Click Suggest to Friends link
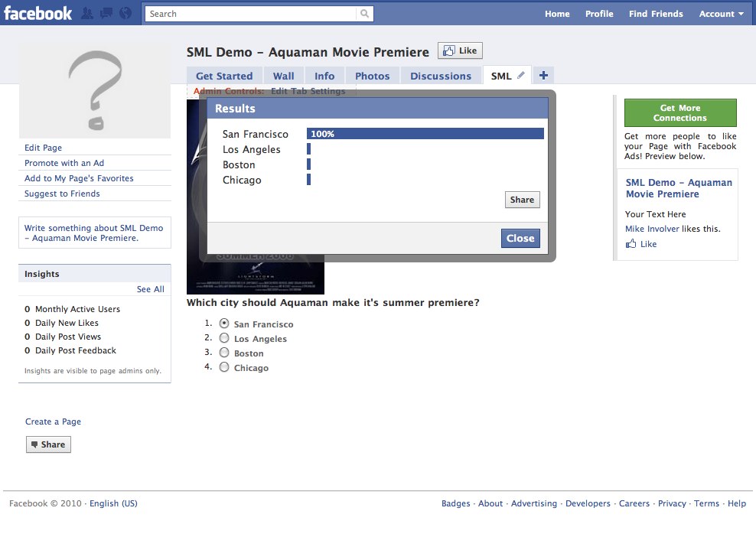 [62, 194]
